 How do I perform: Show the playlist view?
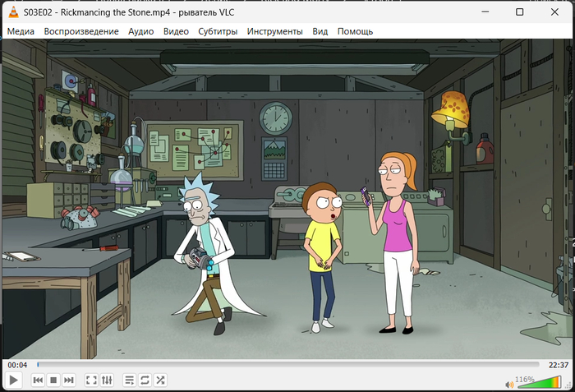coord(129,380)
